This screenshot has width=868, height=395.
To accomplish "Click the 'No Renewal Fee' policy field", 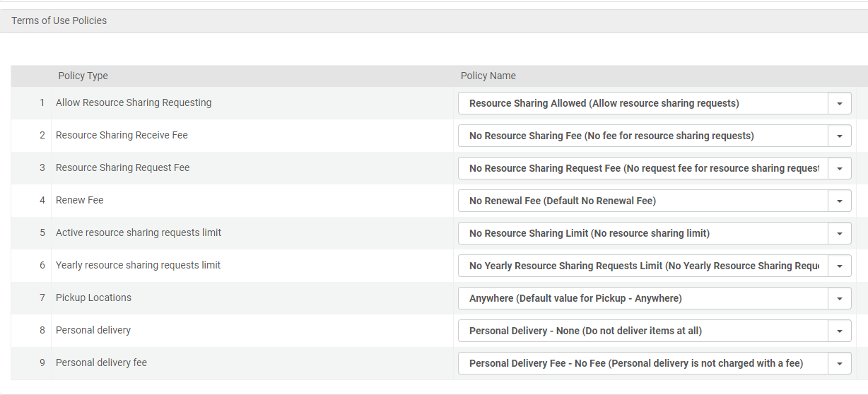I will [x=642, y=201].
